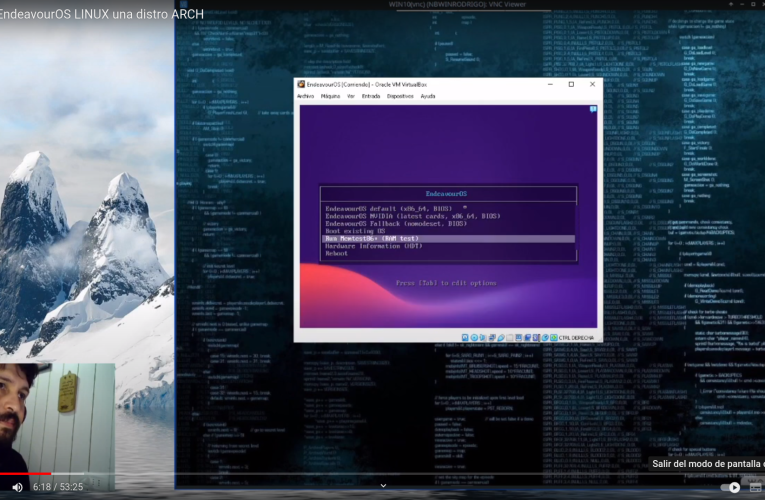Seek on the red video progress bar
This screenshot has width=765, height=500.
pyautogui.click(x=25, y=473)
